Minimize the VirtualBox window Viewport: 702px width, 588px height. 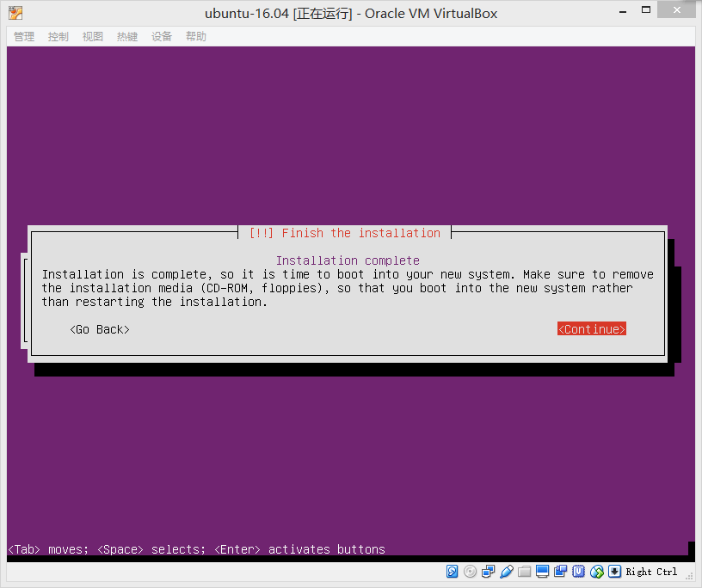pyautogui.click(x=622, y=10)
